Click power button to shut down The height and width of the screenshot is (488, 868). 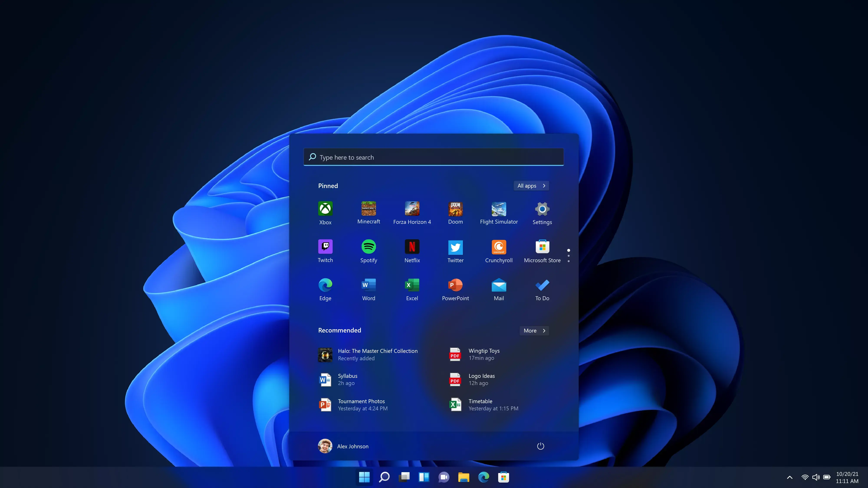(540, 446)
